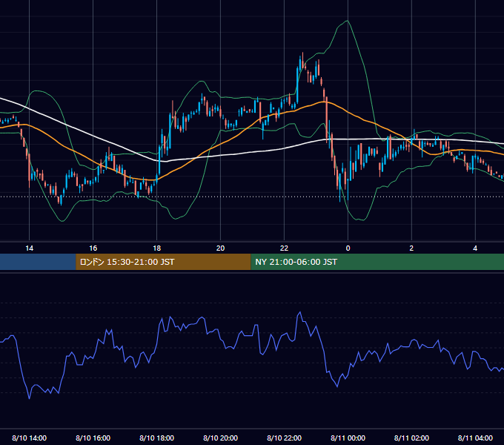
Task: Click the 4 hour axis label
Action: 475,248
